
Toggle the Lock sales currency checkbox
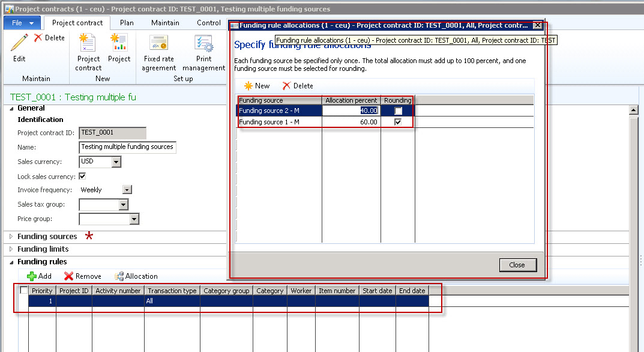(x=82, y=177)
